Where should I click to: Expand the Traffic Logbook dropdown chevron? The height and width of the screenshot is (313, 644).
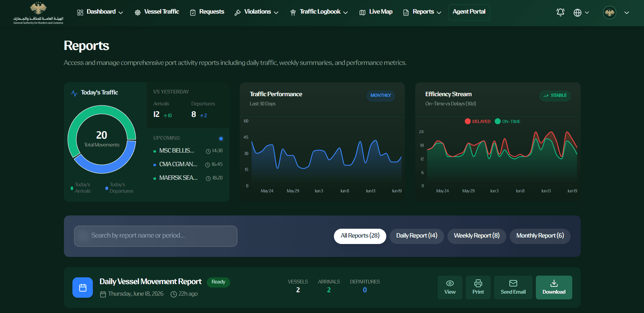[x=345, y=13]
